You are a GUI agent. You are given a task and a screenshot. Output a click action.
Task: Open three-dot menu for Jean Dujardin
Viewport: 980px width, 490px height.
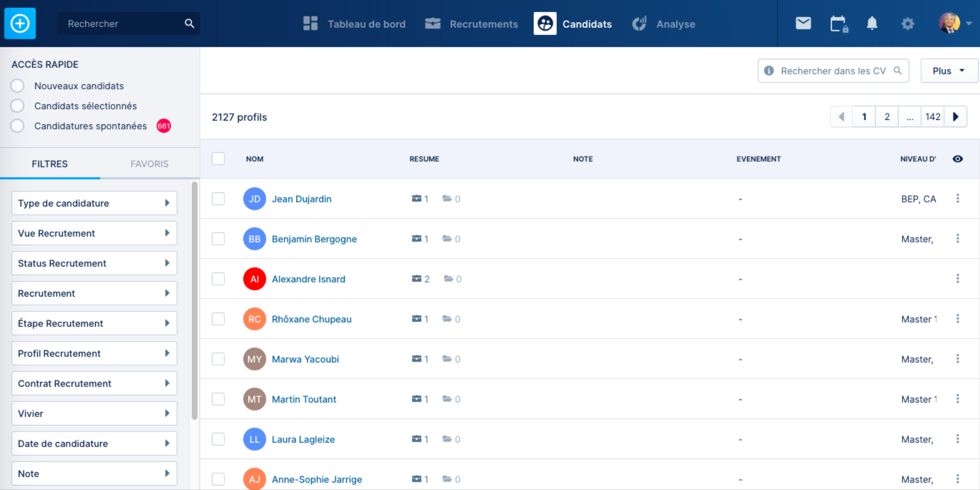pyautogui.click(x=958, y=198)
